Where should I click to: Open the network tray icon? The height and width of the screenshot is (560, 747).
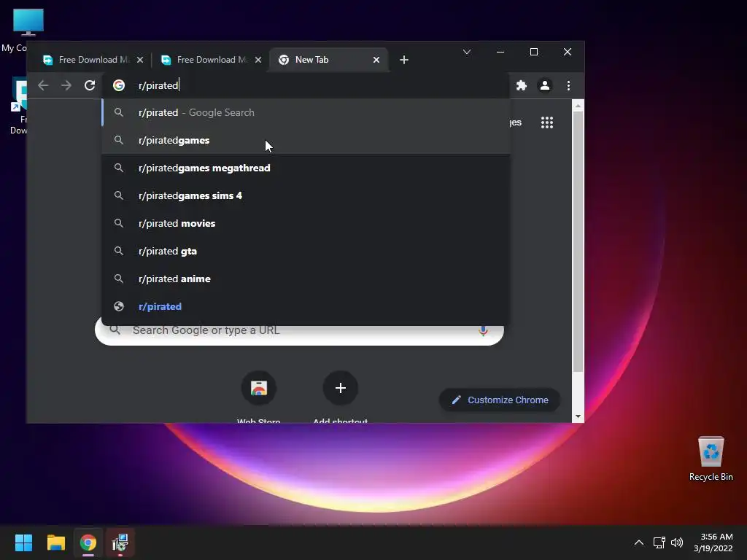[x=659, y=542]
